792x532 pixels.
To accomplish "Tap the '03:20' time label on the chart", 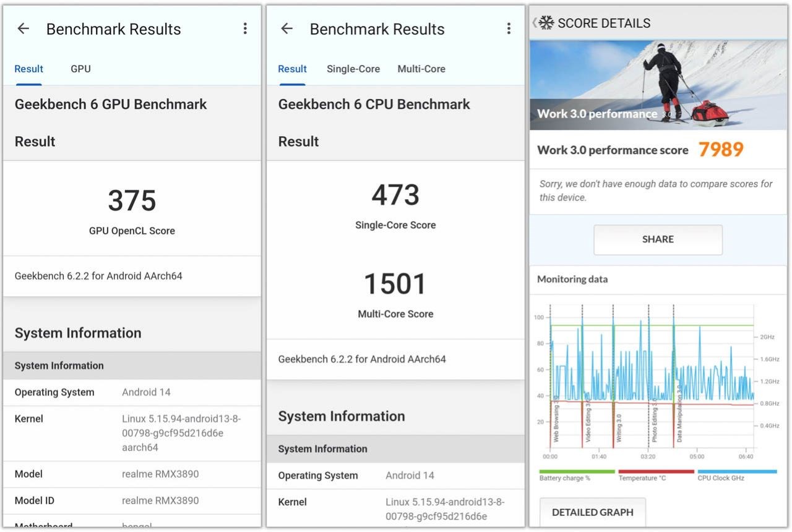I will point(648,457).
